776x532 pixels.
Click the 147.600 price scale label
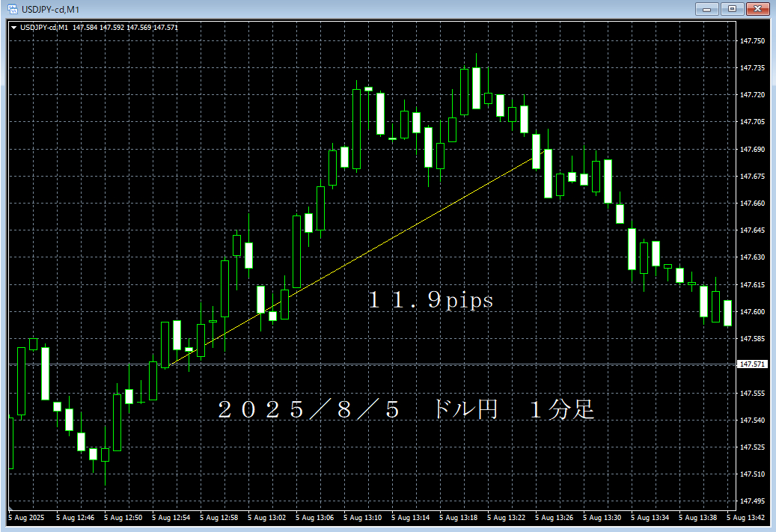(752, 312)
